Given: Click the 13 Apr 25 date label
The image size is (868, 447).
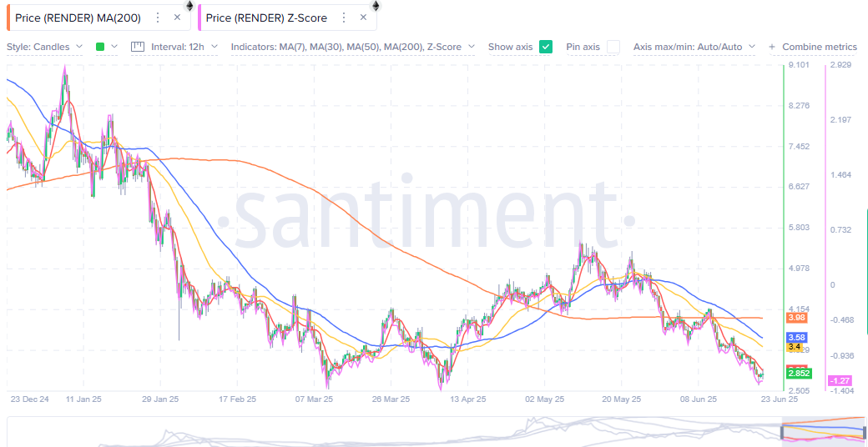Looking at the screenshot, I should [466, 399].
